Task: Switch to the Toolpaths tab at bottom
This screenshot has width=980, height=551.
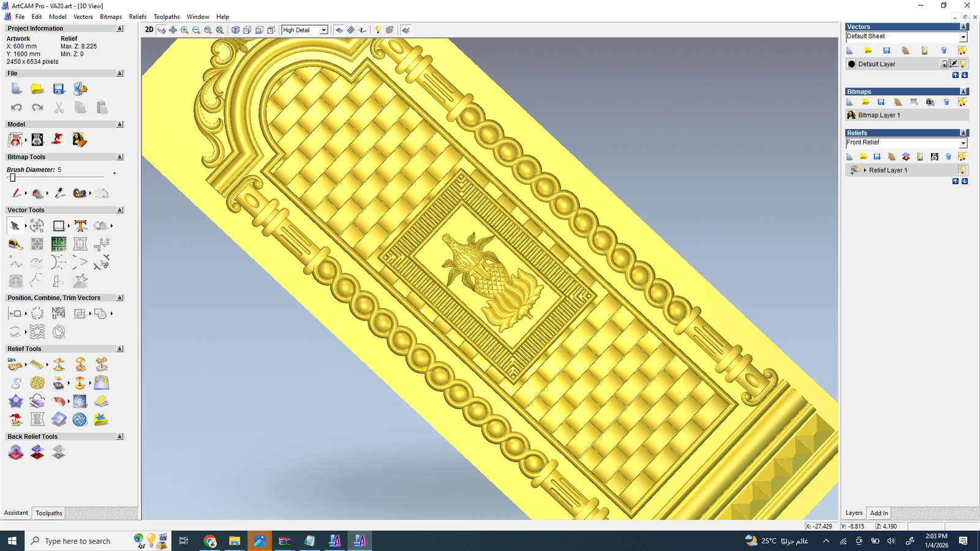Action: click(49, 513)
